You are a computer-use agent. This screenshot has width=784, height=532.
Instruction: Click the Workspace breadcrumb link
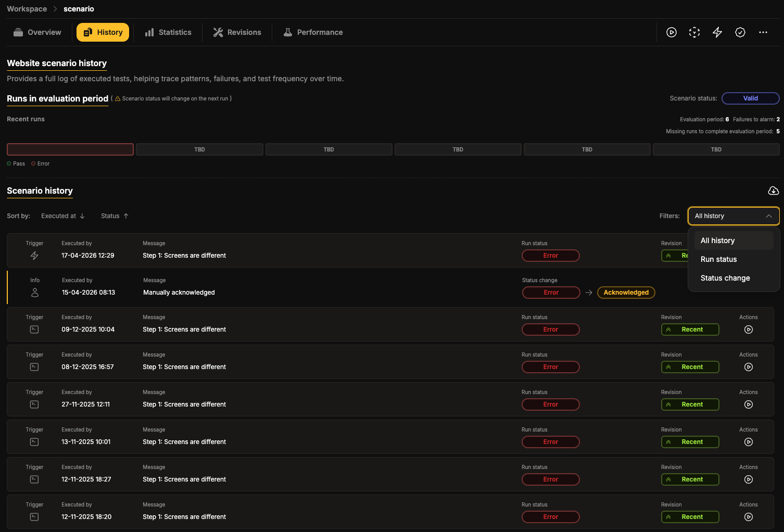click(x=27, y=9)
